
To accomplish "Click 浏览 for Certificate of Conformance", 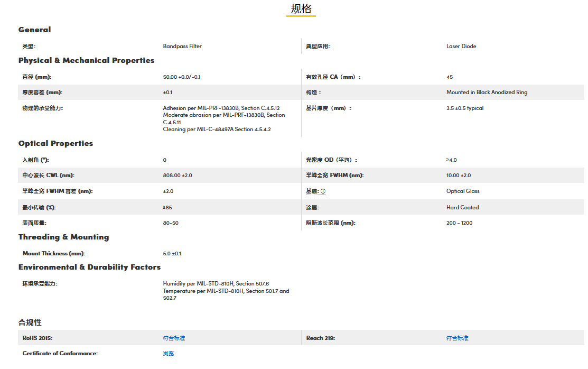I will coord(169,354).
